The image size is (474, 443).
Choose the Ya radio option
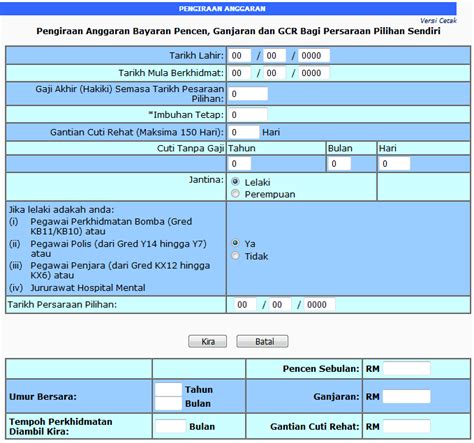[x=235, y=243]
